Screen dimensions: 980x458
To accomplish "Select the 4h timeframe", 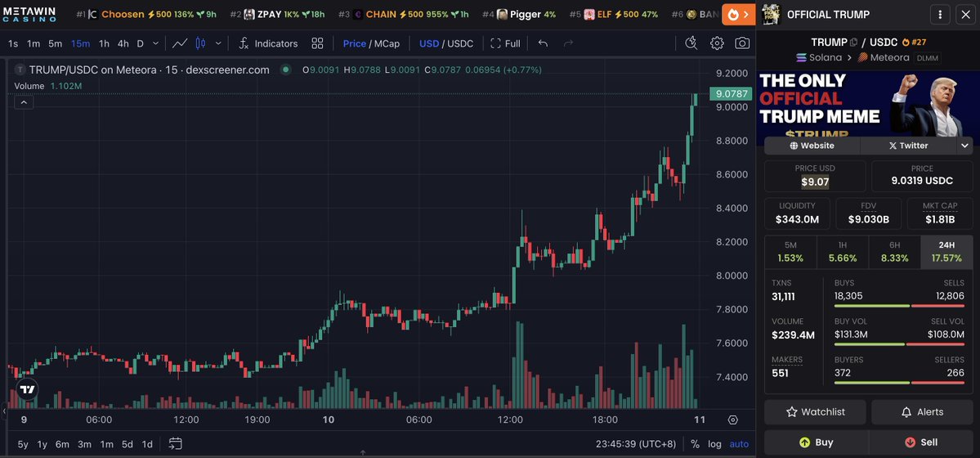I will click(123, 43).
